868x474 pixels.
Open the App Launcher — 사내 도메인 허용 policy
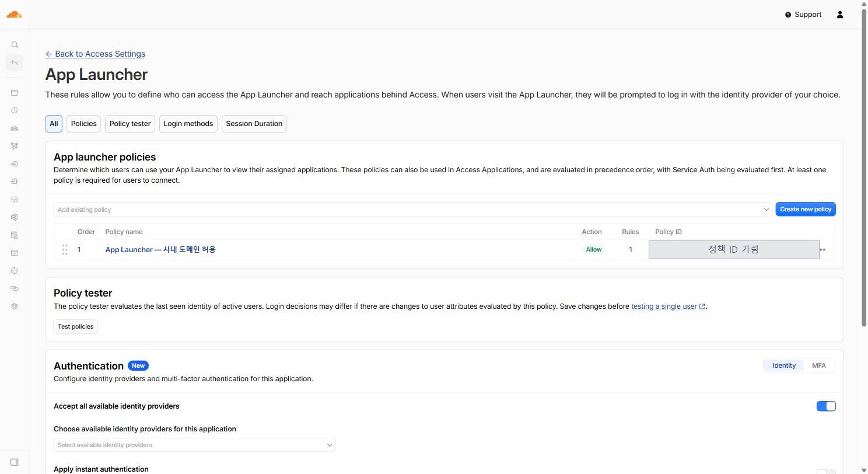(x=160, y=250)
